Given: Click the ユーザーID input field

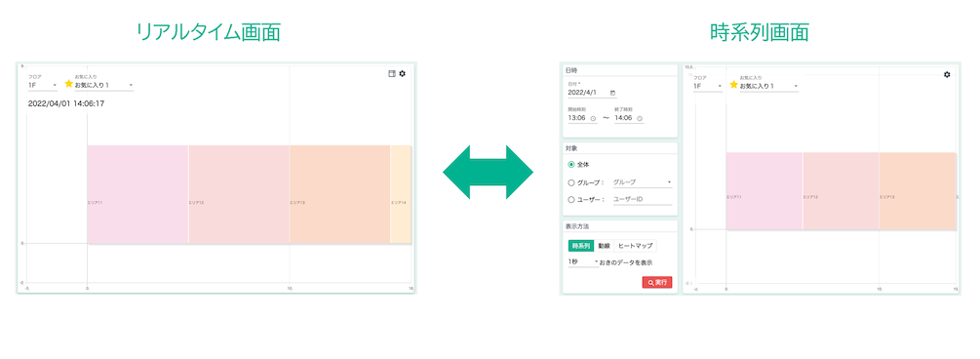Looking at the screenshot, I should (642, 200).
